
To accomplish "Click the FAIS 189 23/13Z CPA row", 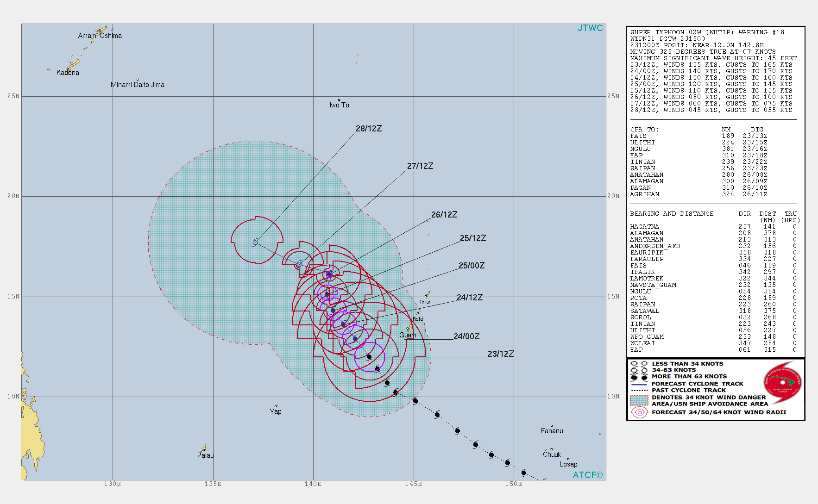I will [x=698, y=136].
